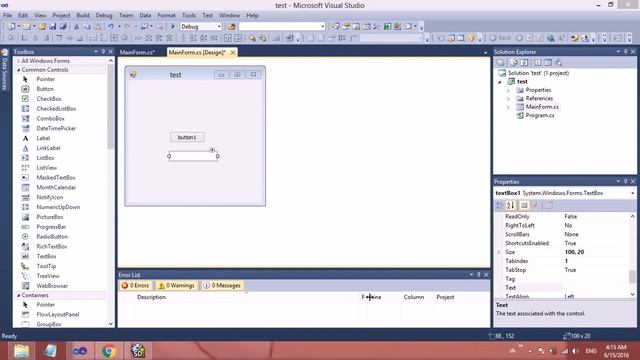Image resolution: width=640 pixels, height=360 pixels.
Task: Open the Build menu
Action: [83, 15]
